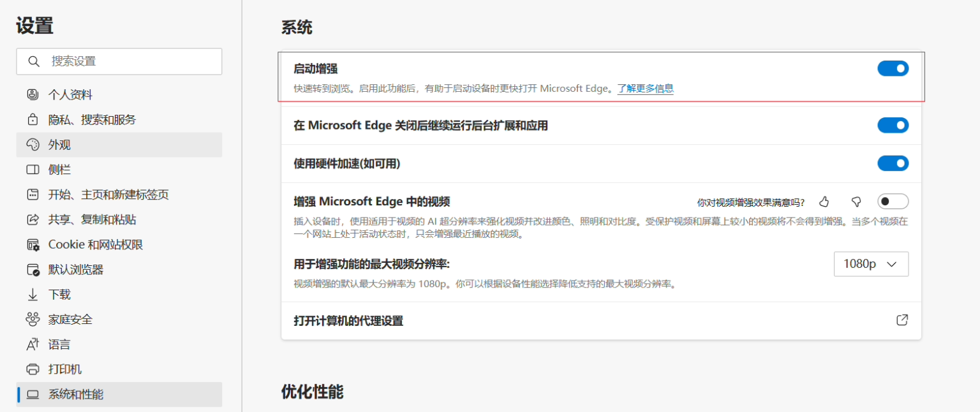This screenshot has width=980, height=412.
Task: Click the 打印机 printer icon
Action: point(31,369)
